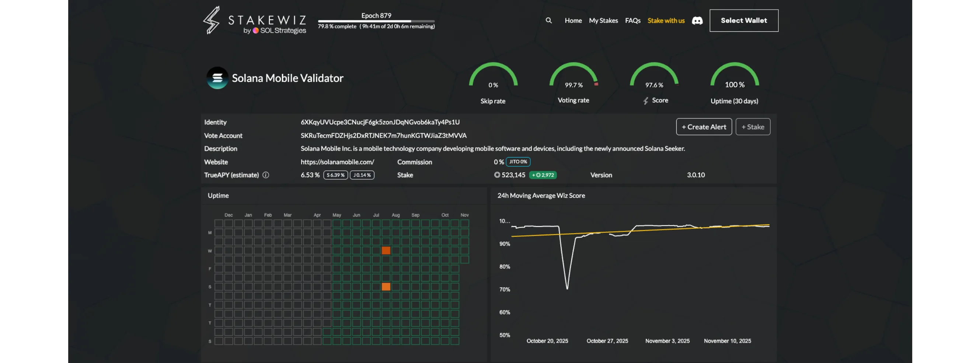Click the Skip rate gauge
The width and height of the screenshot is (980, 363).
coord(493,76)
